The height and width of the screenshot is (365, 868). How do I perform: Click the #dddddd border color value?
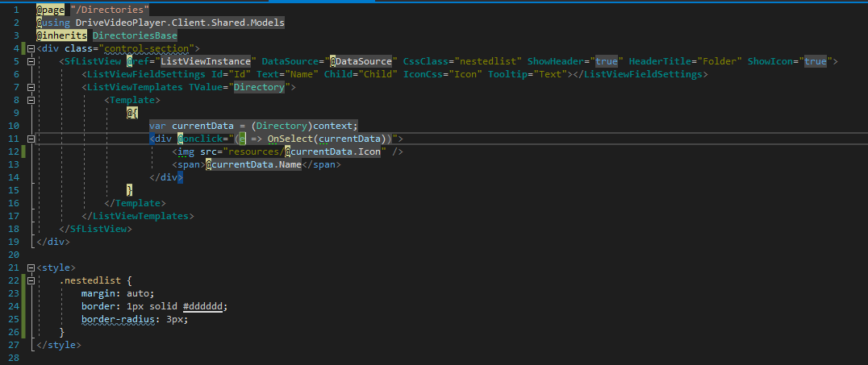tap(202, 306)
